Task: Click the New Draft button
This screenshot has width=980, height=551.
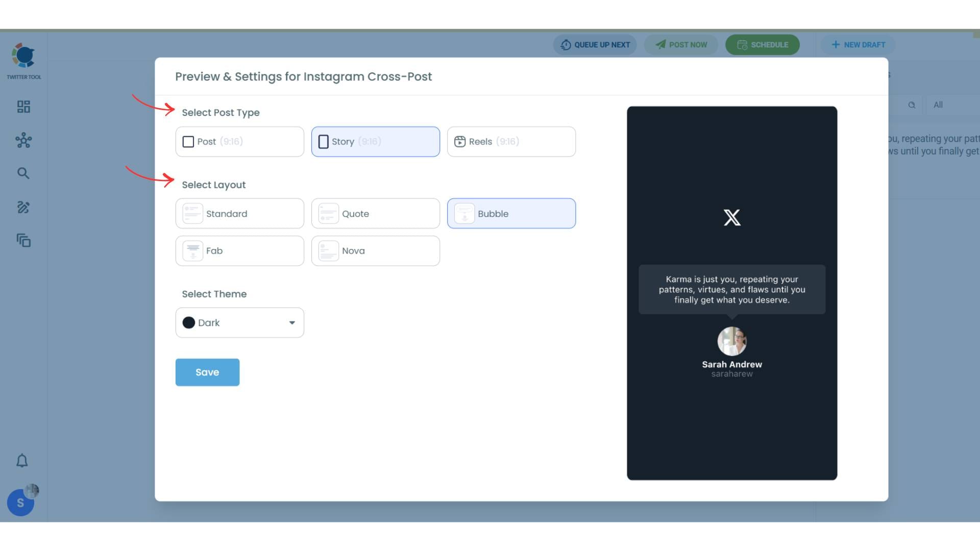Action: pos(858,44)
